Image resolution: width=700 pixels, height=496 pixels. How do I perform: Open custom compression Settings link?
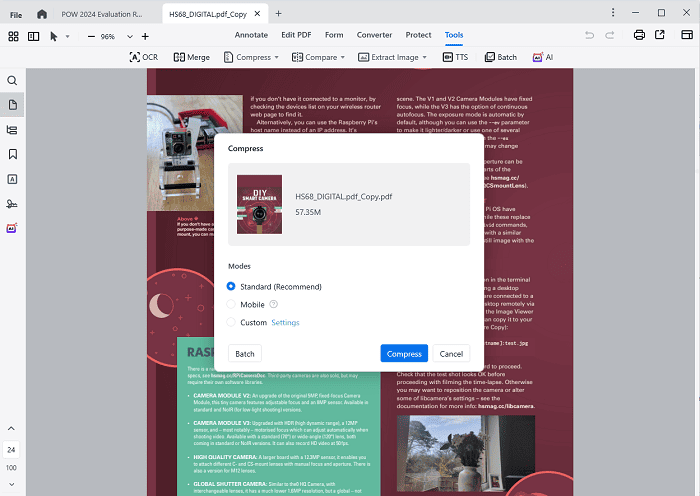tap(285, 322)
